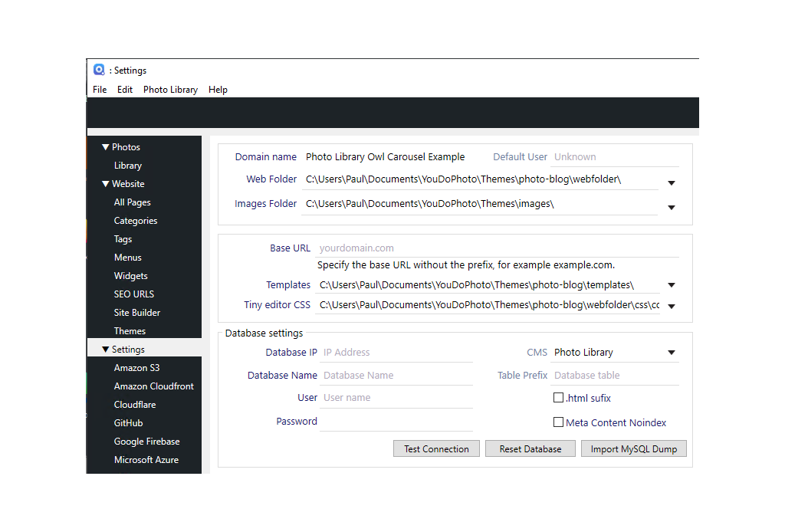The image size is (785, 532).
Task: Click the Tiny editor CSS path field
Action: click(488, 305)
